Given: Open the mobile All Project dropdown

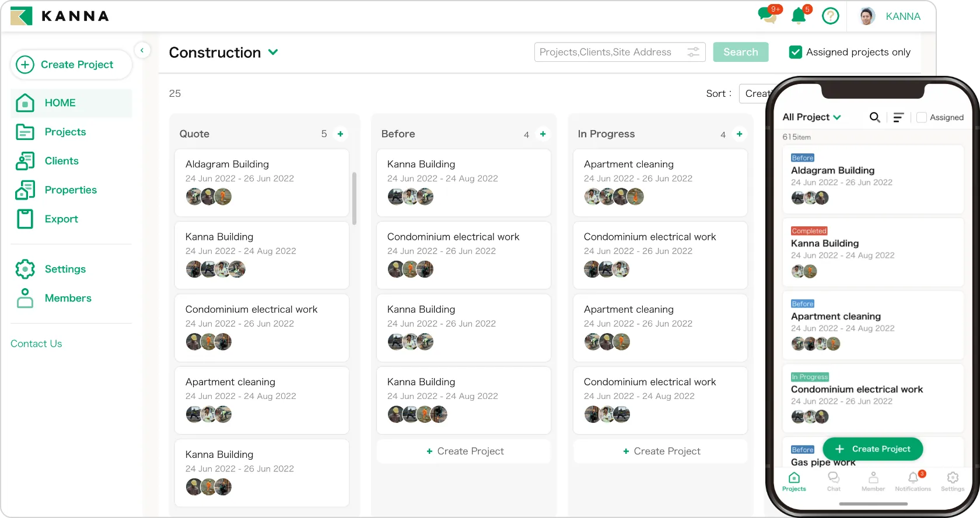Looking at the screenshot, I should [811, 117].
